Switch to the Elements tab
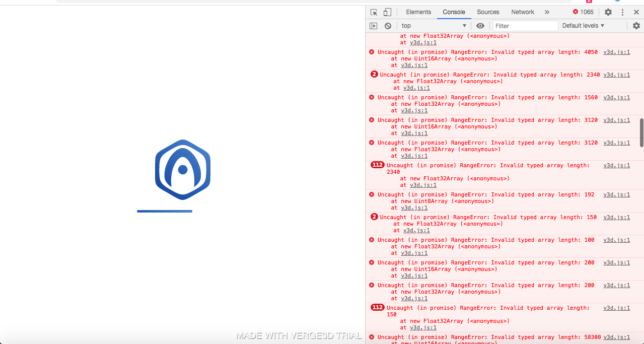This screenshot has width=644, height=344. click(x=418, y=12)
